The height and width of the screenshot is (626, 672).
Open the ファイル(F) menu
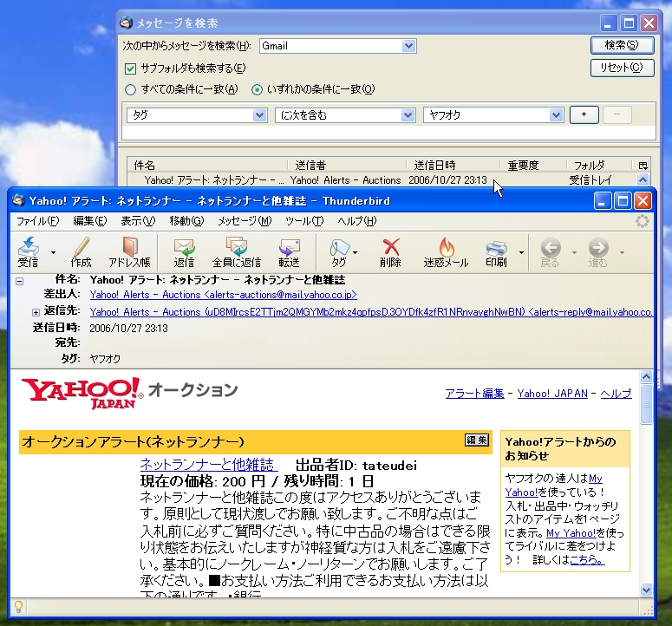37,221
